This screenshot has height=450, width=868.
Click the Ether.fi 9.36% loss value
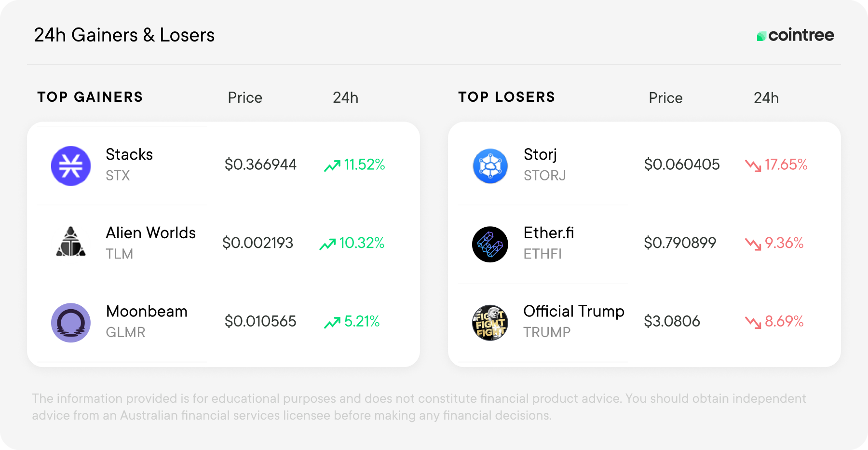coord(784,243)
